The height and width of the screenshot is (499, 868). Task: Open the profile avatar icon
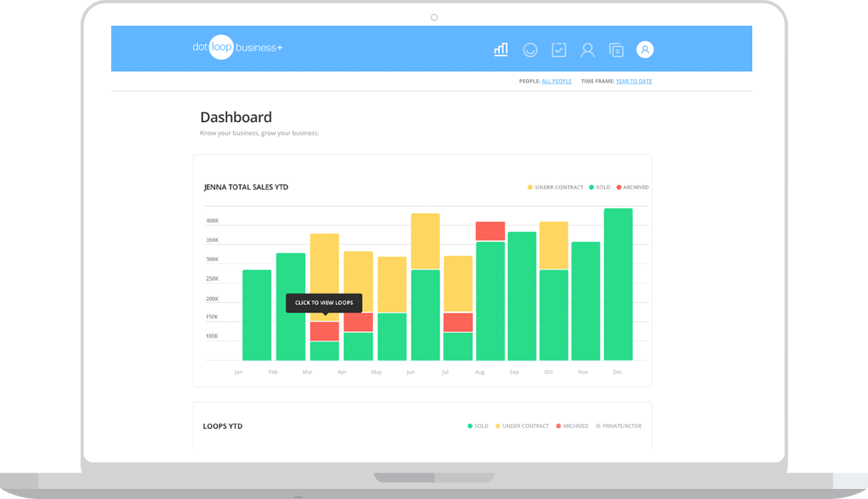point(645,49)
